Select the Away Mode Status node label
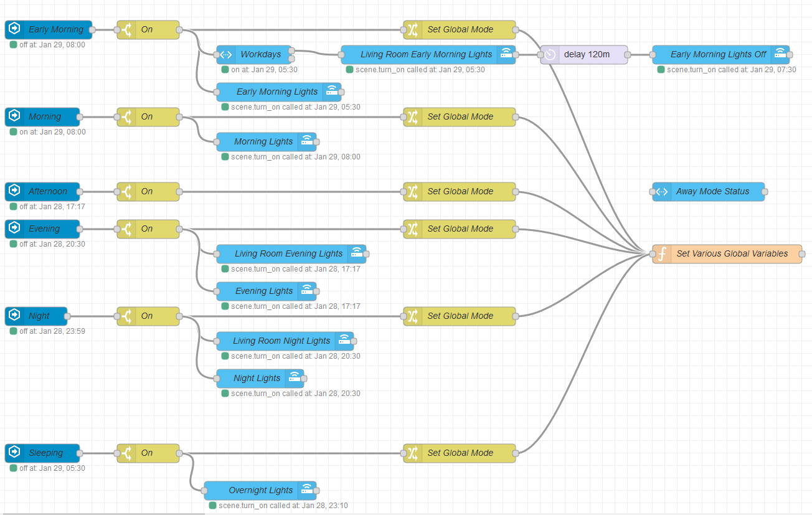This screenshot has height=515, width=812. pos(713,191)
